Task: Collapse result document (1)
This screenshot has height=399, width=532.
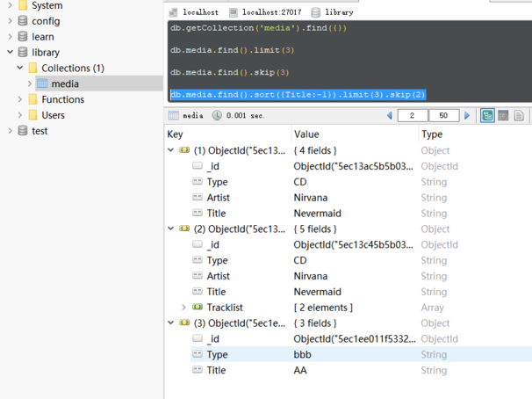Action: pyautogui.click(x=171, y=149)
